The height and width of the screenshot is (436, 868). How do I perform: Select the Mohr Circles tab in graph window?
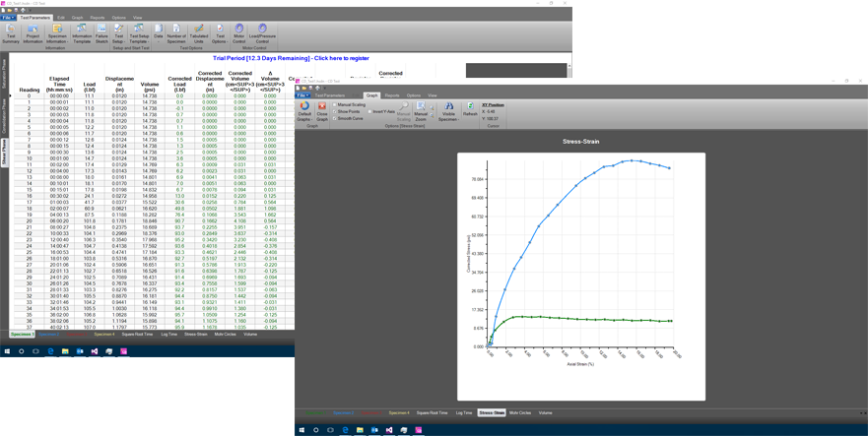point(520,413)
